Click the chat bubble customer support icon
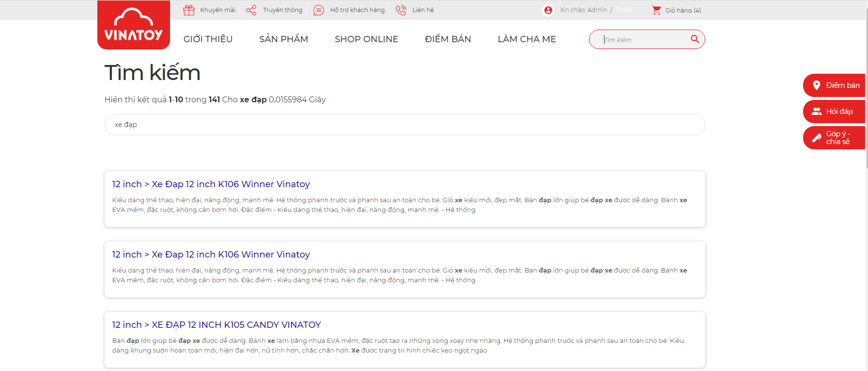 319,10
